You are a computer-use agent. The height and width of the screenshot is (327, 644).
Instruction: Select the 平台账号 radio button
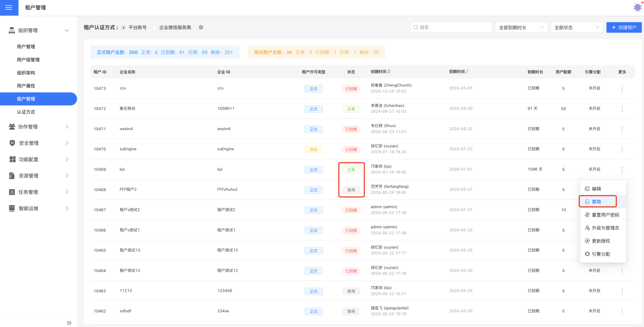[124, 27]
